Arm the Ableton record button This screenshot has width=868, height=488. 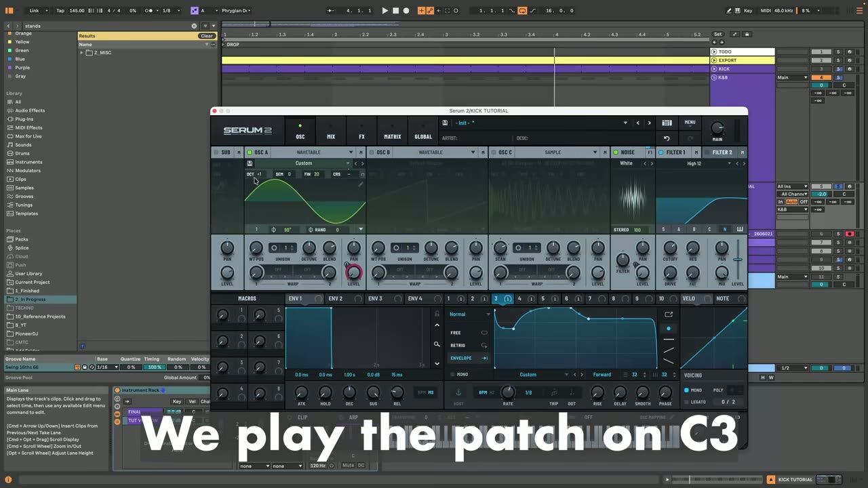coord(406,11)
